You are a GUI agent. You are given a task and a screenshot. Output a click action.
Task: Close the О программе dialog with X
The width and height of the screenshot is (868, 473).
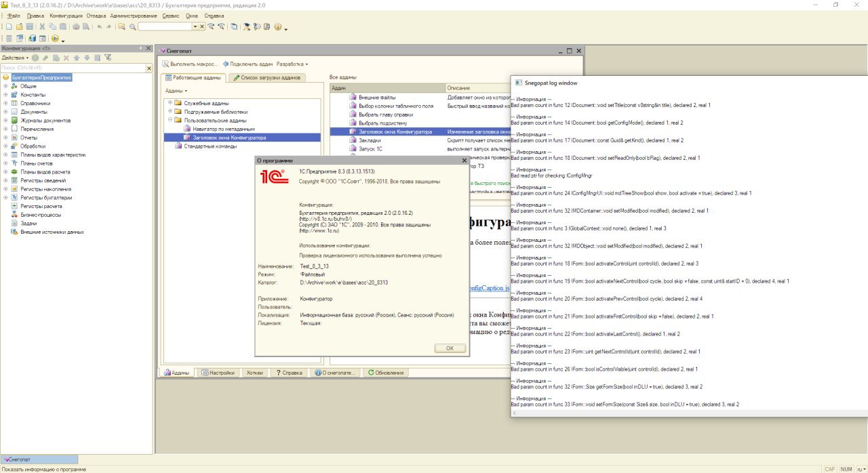(x=464, y=161)
